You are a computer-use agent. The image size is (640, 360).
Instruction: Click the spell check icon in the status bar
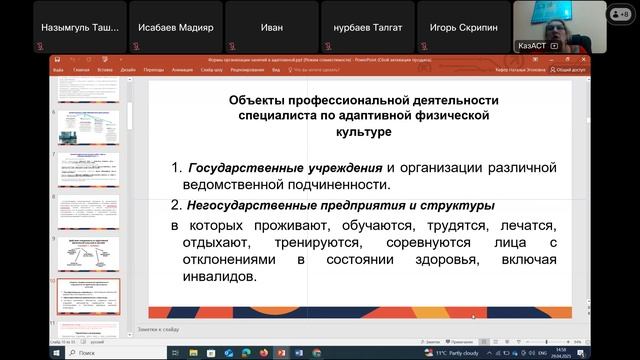pos(83,342)
